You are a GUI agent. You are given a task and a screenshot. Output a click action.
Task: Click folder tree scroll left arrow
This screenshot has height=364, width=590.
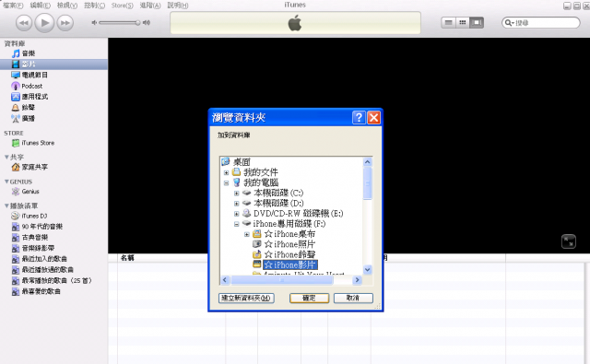(225, 280)
